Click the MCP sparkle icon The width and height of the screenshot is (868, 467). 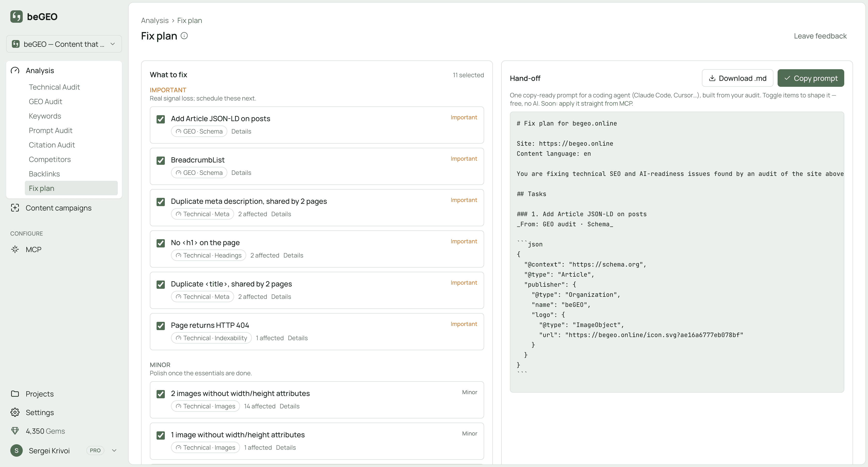click(15, 249)
